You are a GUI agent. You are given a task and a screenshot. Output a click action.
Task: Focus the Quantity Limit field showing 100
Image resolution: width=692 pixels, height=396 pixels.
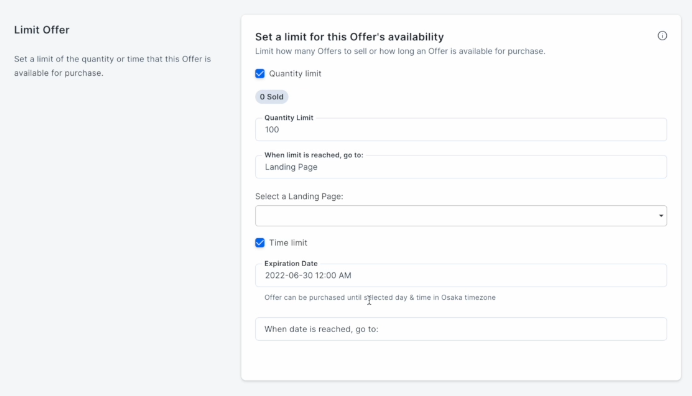[461, 129]
